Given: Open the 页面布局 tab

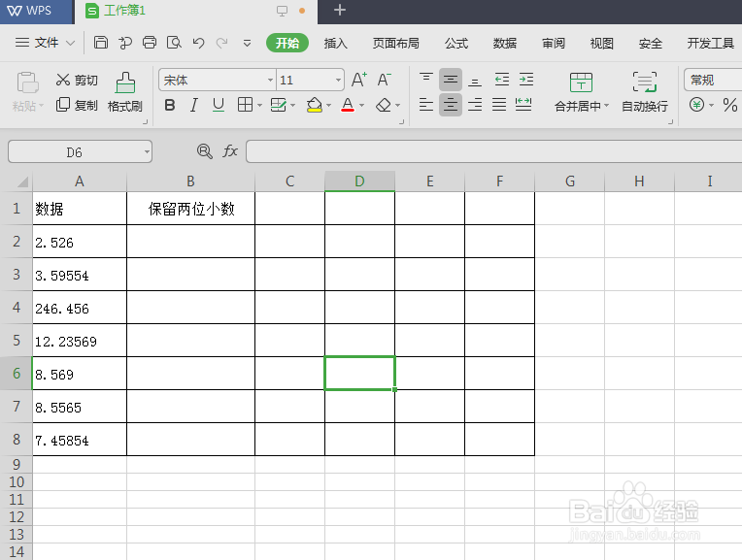Looking at the screenshot, I should [x=395, y=43].
